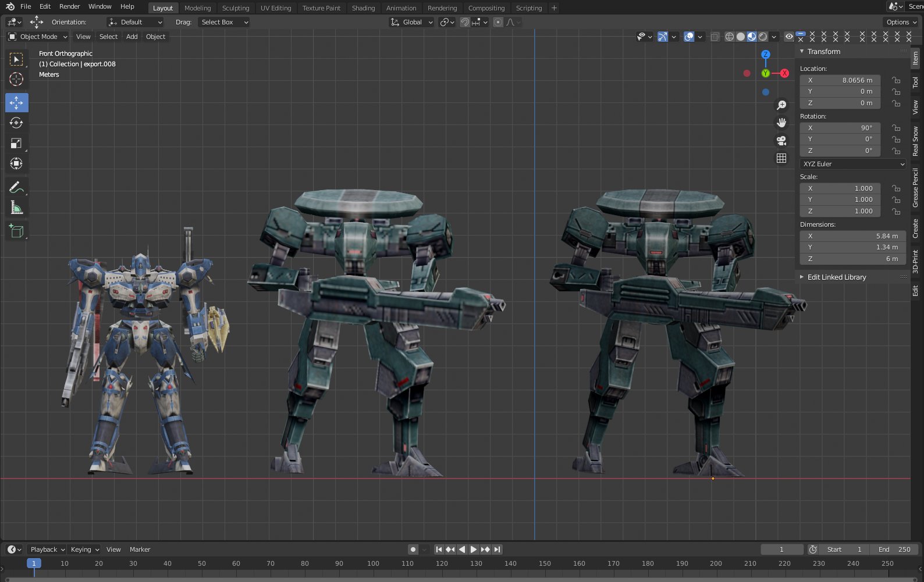
Task: Switch perspective/orthographic with grid icon
Action: [781, 158]
